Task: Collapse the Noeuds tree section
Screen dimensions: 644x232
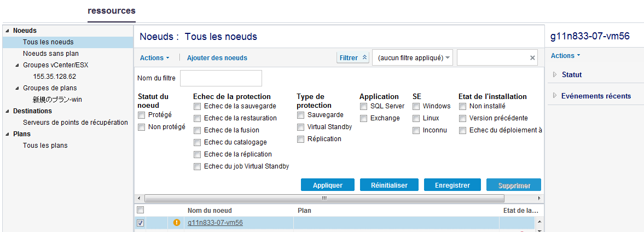Action: click(x=7, y=31)
